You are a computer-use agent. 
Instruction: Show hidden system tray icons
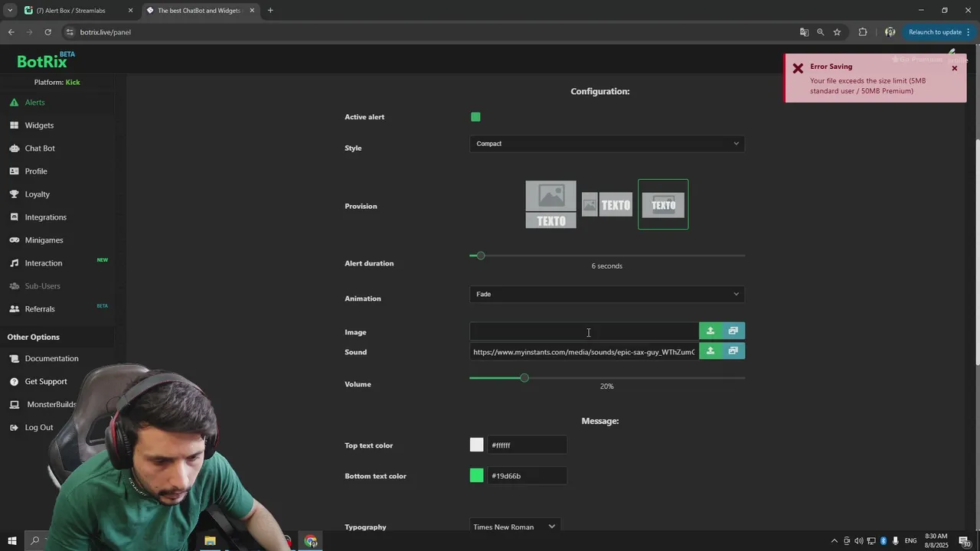[x=835, y=541]
